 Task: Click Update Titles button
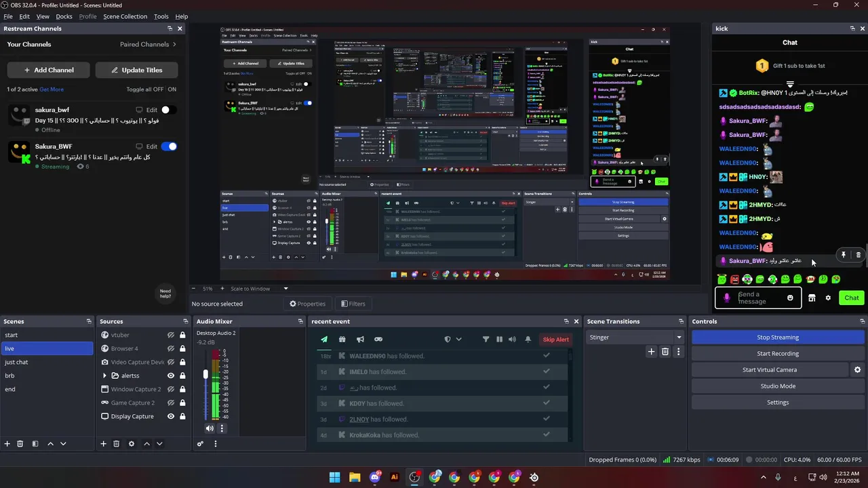(x=136, y=70)
